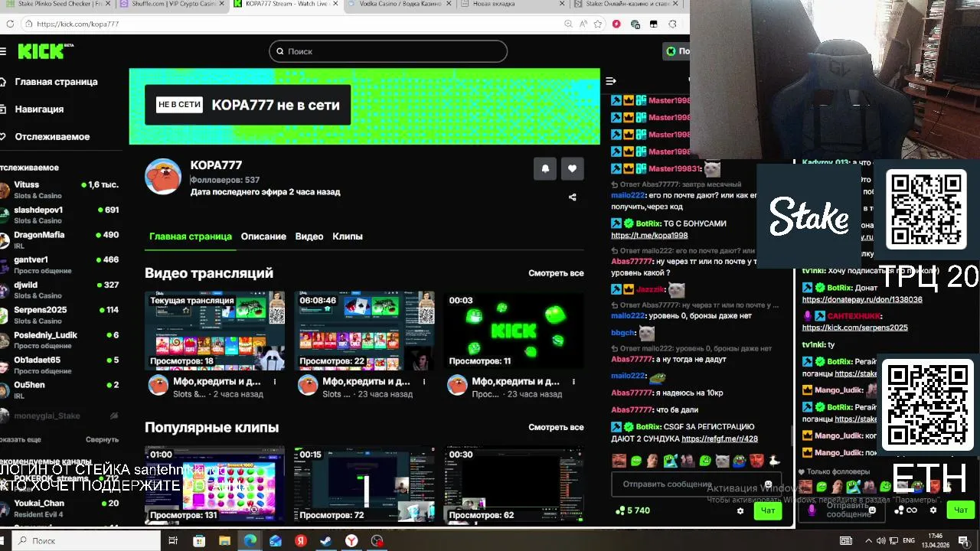This screenshot has height=551, width=980.
Task: Click the heart follow icon
Action: (x=572, y=168)
